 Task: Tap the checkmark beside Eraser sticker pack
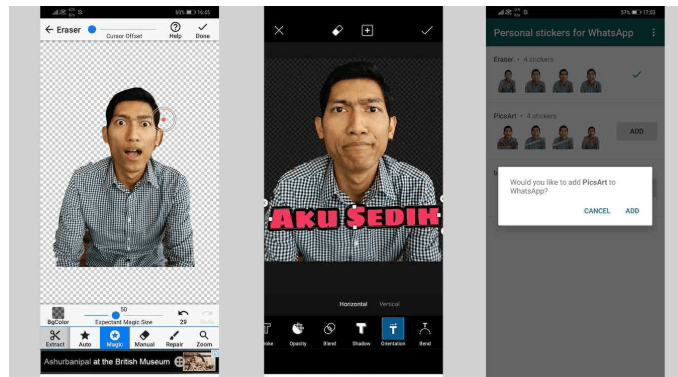coord(636,75)
